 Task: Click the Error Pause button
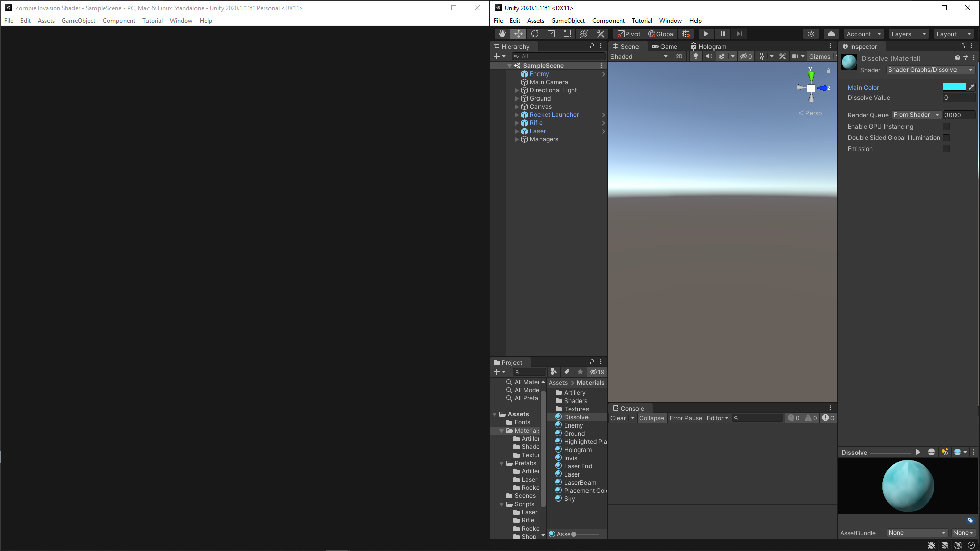pos(685,418)
